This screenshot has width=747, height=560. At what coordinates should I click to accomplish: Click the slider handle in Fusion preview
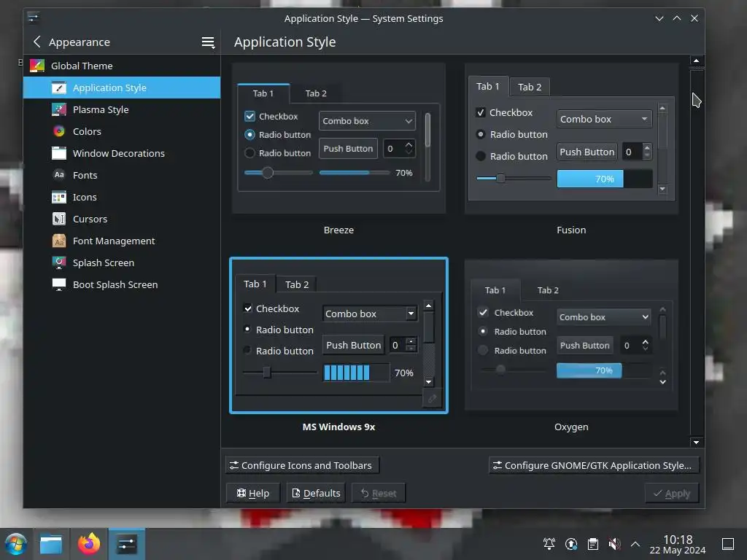[500, 178]
